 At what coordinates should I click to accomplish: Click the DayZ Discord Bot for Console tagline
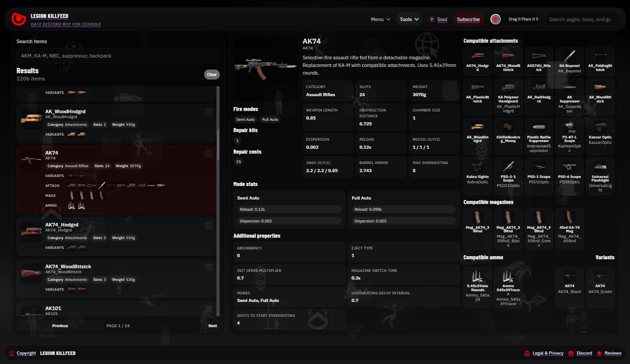tap(66, 24)
